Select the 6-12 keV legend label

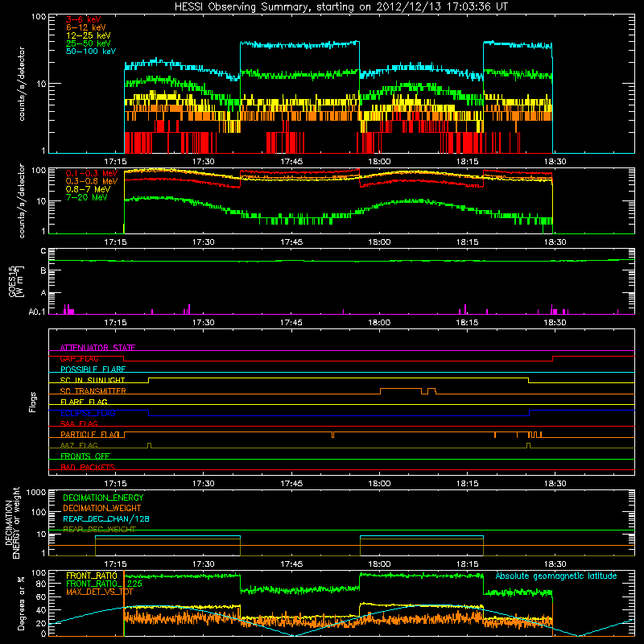click(86, 27)
